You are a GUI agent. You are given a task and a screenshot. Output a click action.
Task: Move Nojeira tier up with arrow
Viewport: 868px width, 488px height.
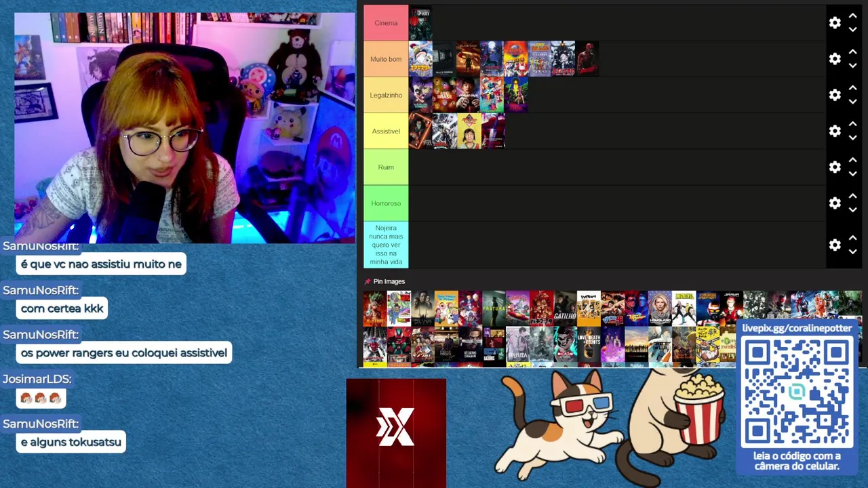point(853,238)
